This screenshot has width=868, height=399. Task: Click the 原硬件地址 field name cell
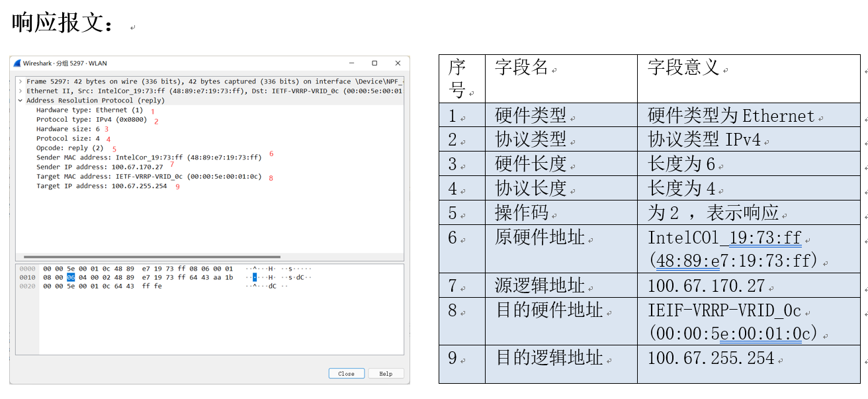561,249
